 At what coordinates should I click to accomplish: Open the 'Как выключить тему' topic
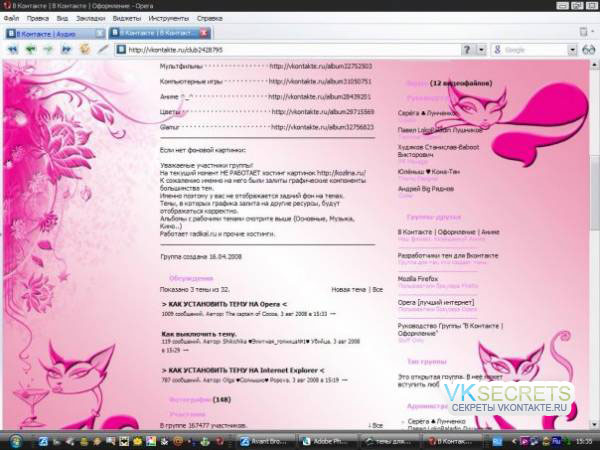(199, 334)
